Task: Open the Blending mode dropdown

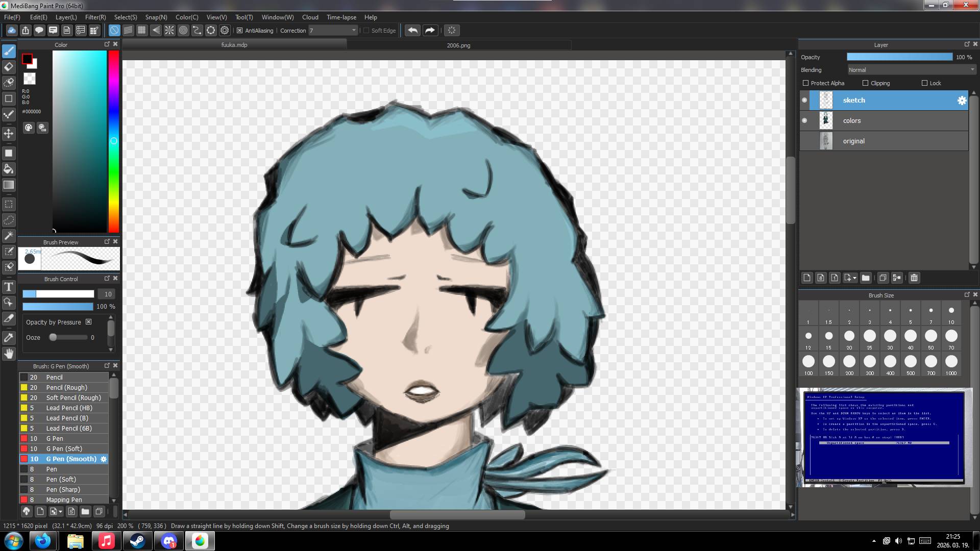Action: (912, 70)
